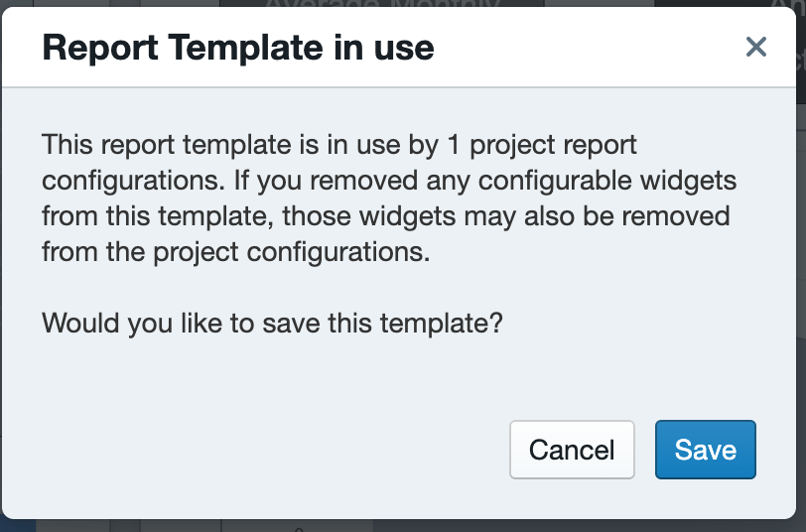This screenshot has width=806, height=532.
Task: Click the dark overlay below the dialog
Action: [x=403, y=526]
